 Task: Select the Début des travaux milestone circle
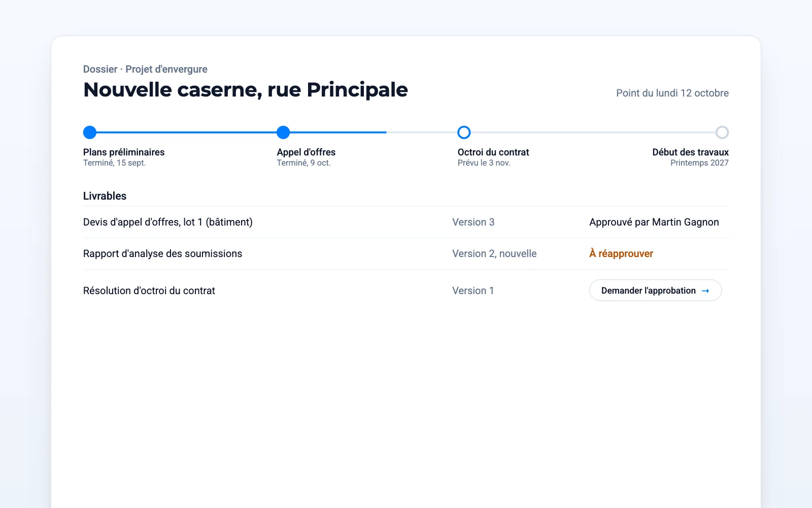coord(722,133)
